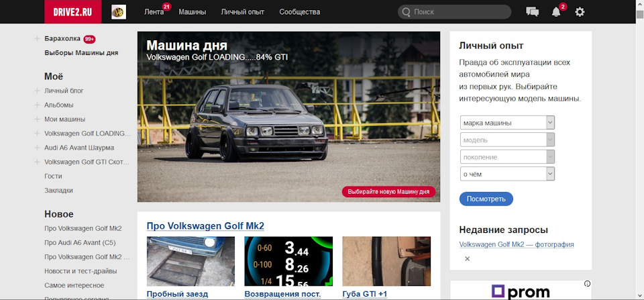
Task: Remove the recent query with the X icon
Action: [467, 258]
